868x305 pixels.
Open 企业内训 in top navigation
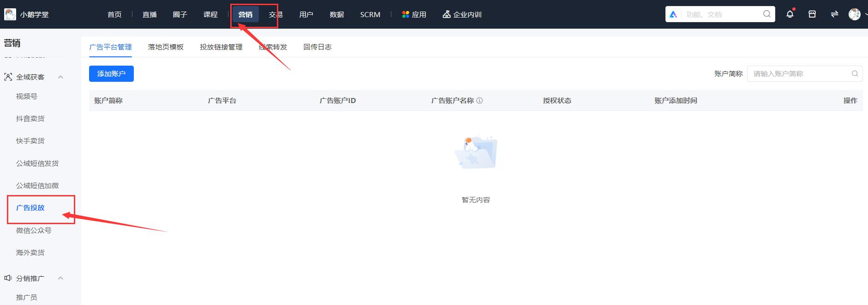[x=462, y=15]
